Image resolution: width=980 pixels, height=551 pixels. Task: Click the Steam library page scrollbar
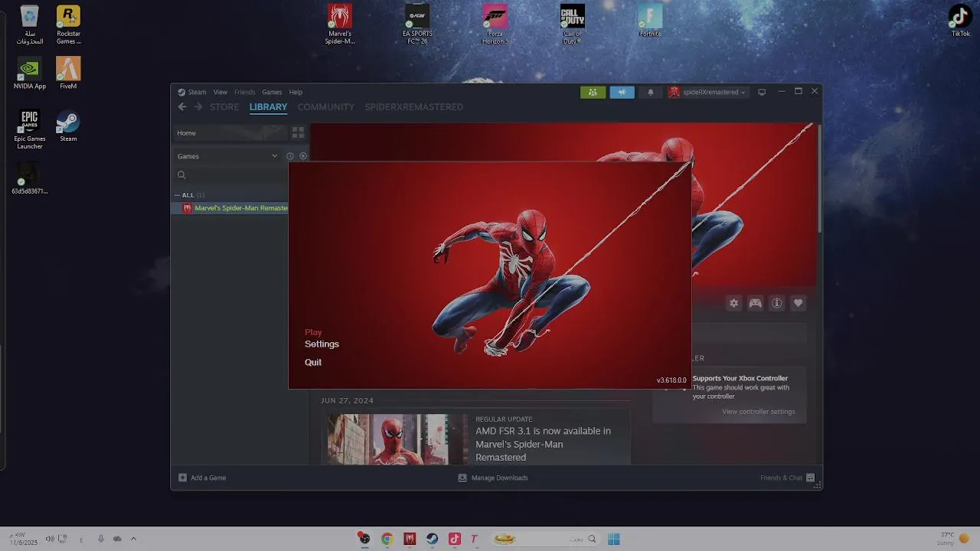tap(819, 178)
